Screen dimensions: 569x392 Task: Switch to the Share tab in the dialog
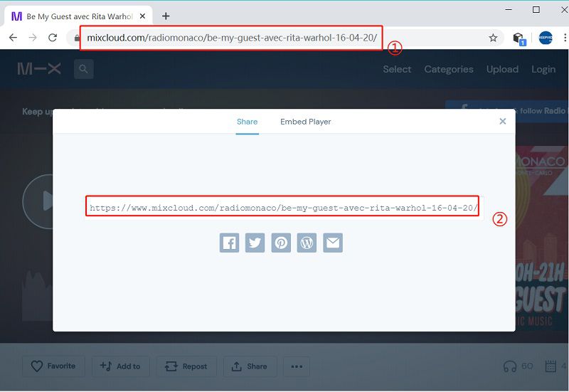pyautogui.click(x=247, y=122)
